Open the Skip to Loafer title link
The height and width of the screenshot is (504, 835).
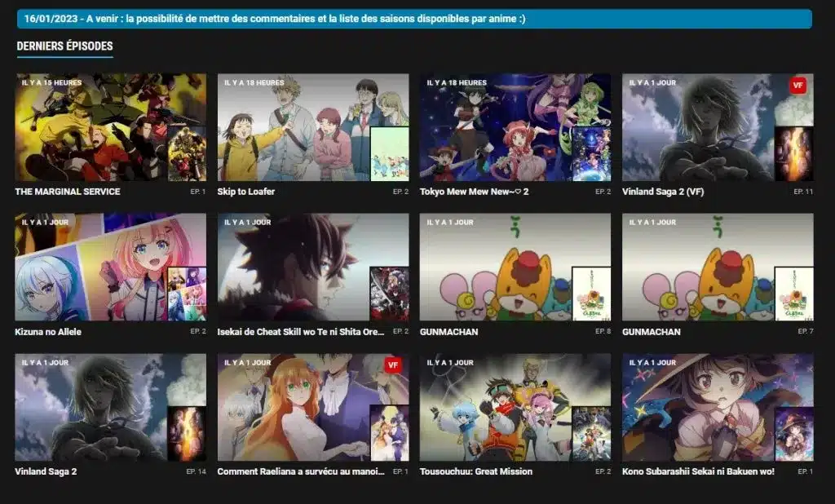coord(245,192)
